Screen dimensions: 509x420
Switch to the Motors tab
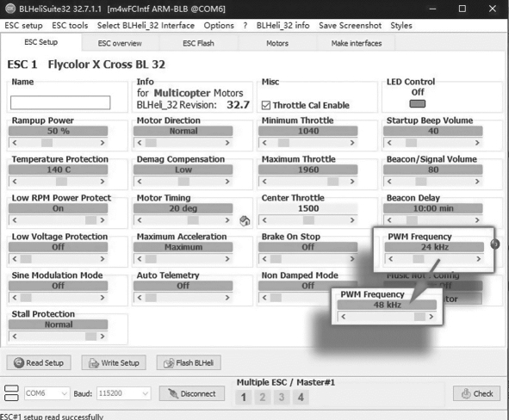point(277,43)
